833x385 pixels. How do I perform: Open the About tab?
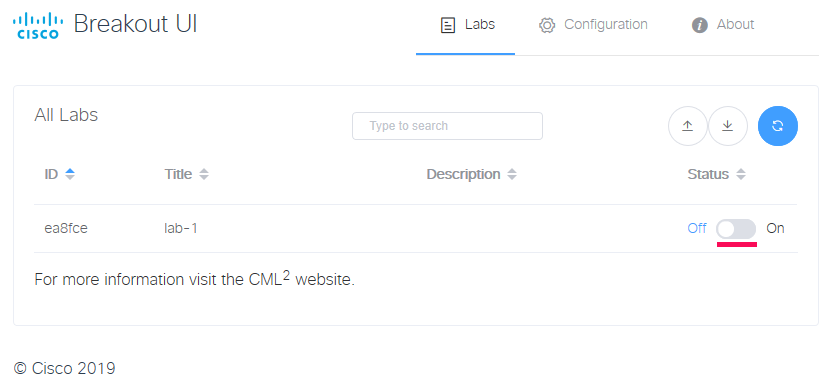pyautogui.click(x=723, y=25)
